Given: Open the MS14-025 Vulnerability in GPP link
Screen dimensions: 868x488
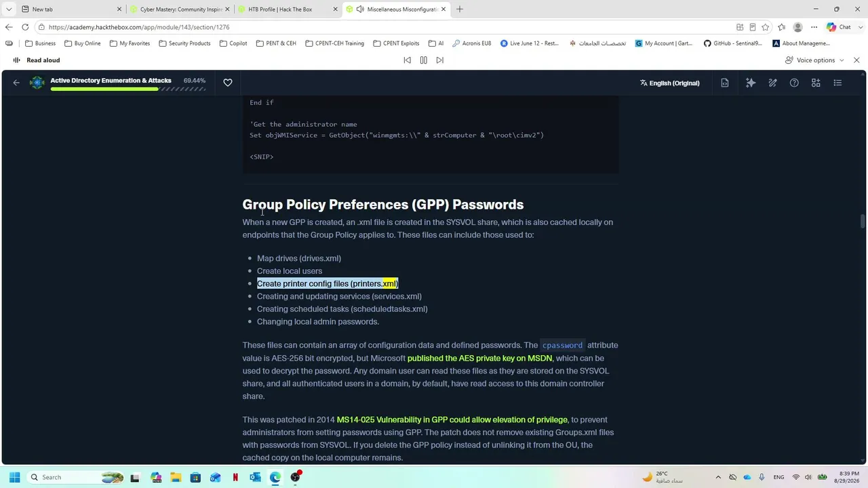Looking at the screenshot, I should point(452,420).
